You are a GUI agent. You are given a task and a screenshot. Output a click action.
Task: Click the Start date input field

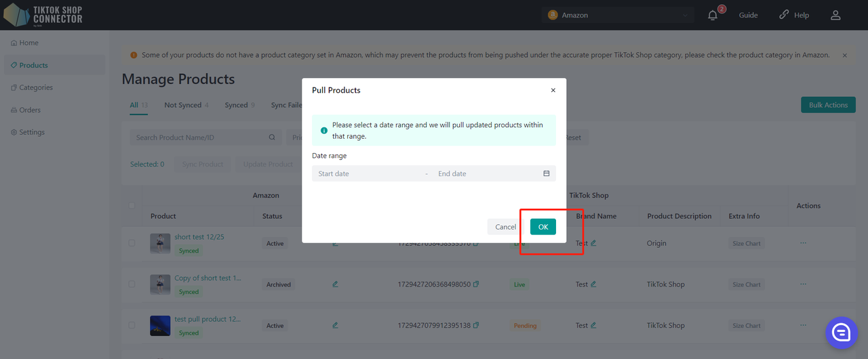tap(366, 174)
